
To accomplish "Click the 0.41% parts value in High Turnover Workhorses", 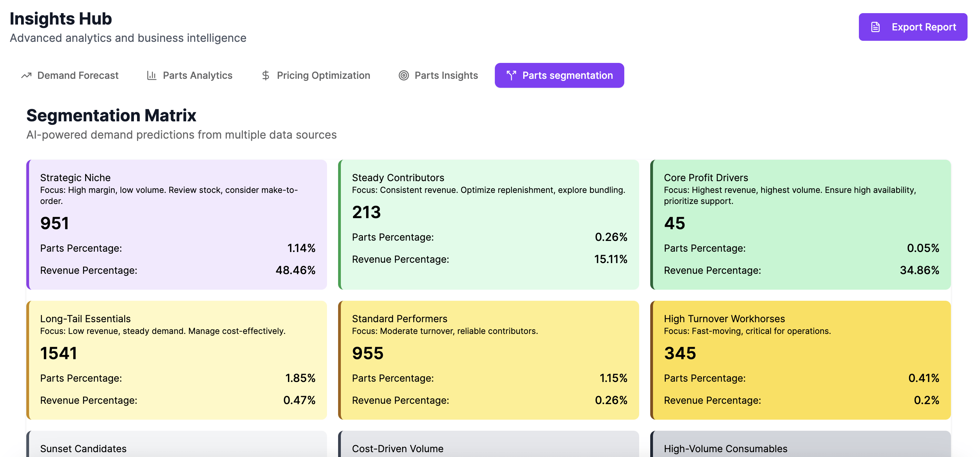I will 924,378.
